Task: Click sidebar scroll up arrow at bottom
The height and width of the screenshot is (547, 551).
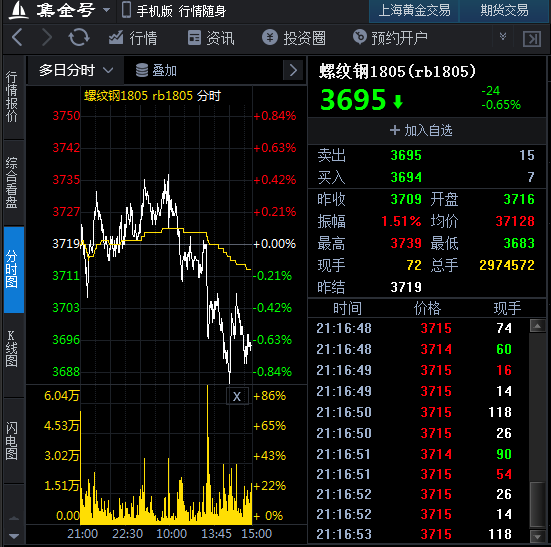Action: pyautogui.click(x=14, y=518)
